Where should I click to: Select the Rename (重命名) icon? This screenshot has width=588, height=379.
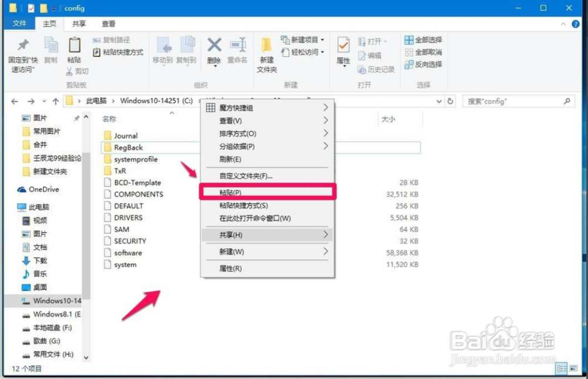[238, 52]
